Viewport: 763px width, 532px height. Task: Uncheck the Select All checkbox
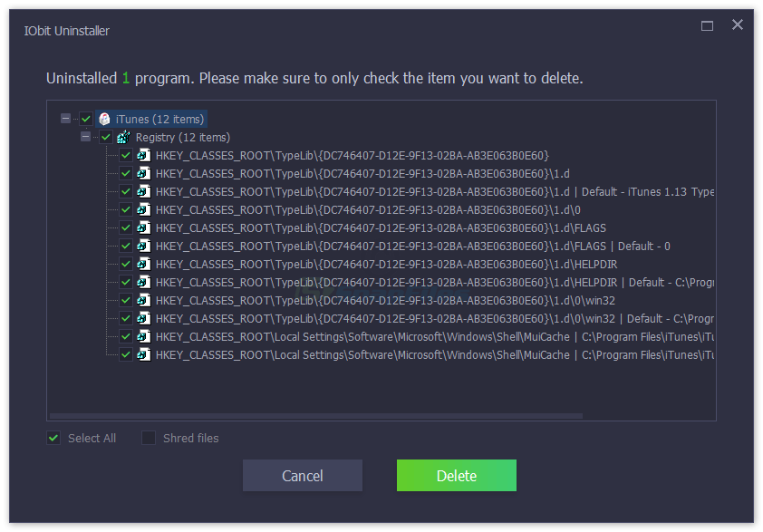(54, 439)
